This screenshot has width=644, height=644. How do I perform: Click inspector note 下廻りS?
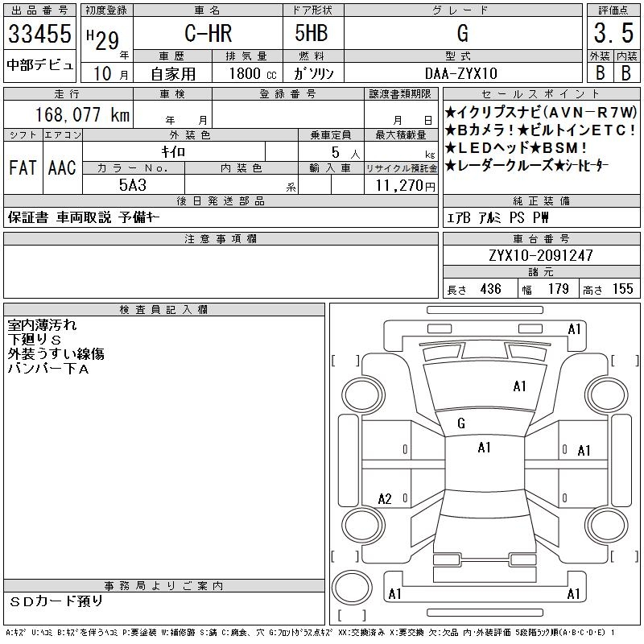[x=35, y=340]
